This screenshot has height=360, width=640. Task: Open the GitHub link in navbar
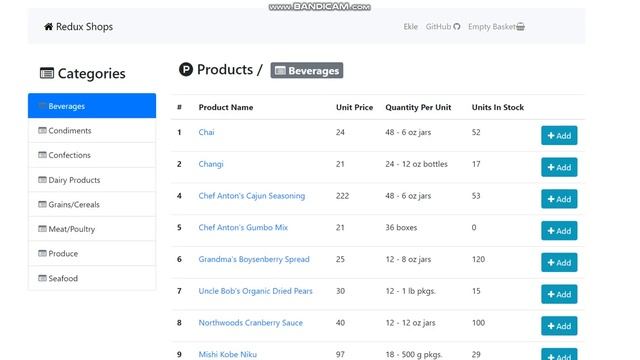point(443,27)
